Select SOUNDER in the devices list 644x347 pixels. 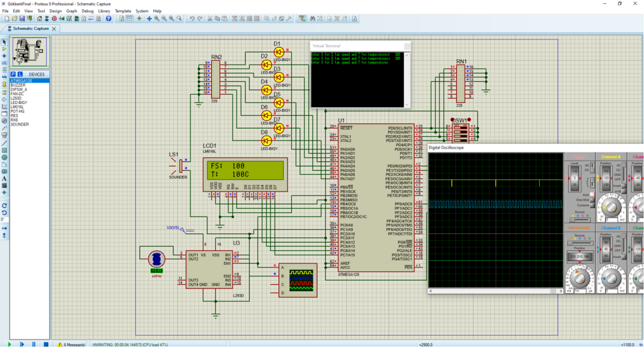tap(30, 124)
